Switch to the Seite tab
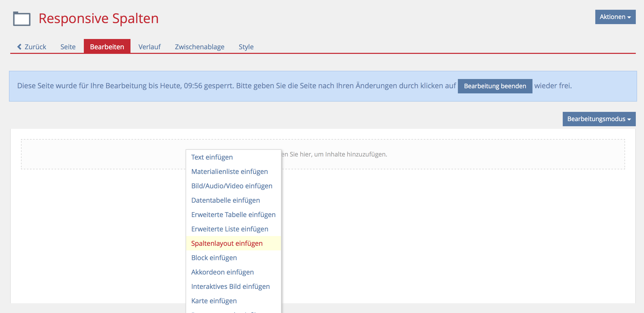Image resolution: width=644 pixels, height=313 pixels. click(68, 47)
